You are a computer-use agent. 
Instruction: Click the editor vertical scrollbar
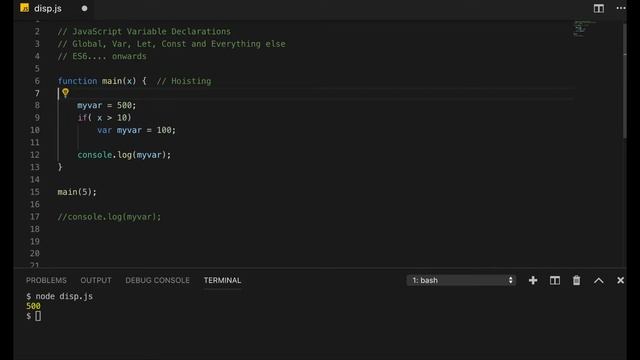[x=624, y=82]
